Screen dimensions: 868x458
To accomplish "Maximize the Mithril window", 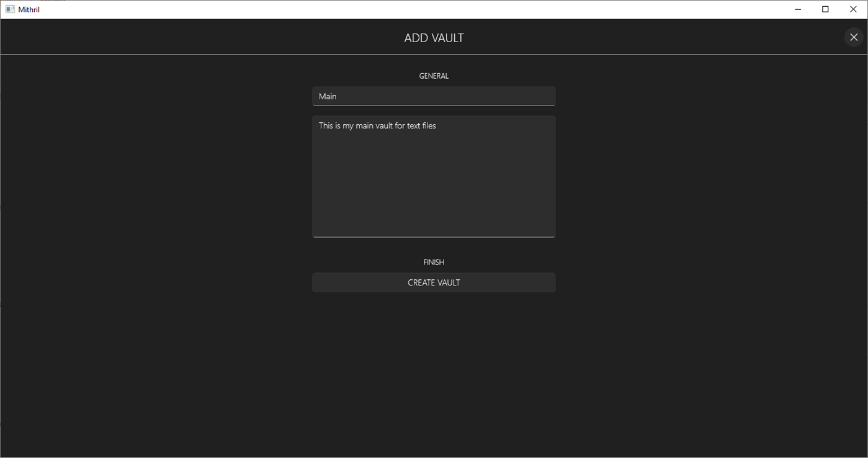I will [825, 9].
